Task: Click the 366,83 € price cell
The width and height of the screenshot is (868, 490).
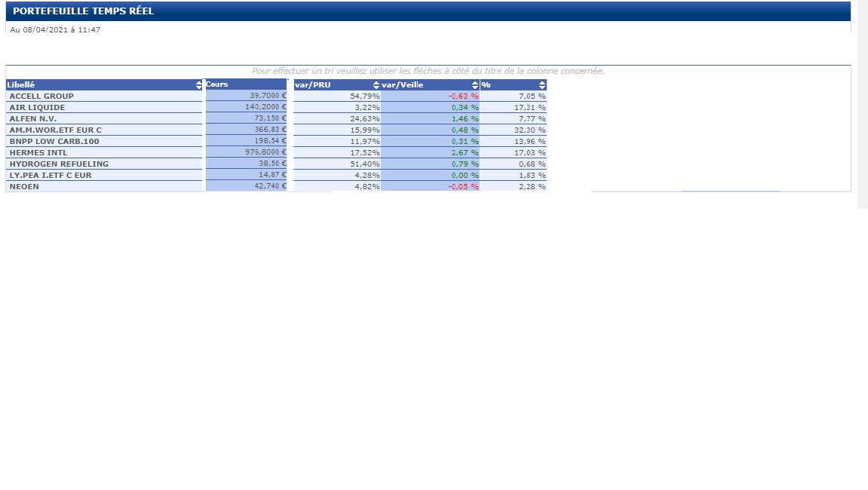Action: (x=247, y=130)
